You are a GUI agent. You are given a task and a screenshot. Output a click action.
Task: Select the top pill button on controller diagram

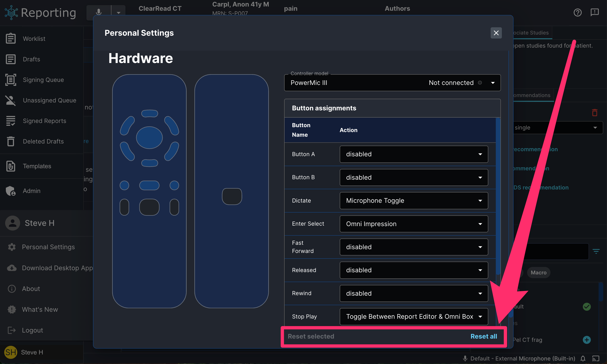pos(150,114)
